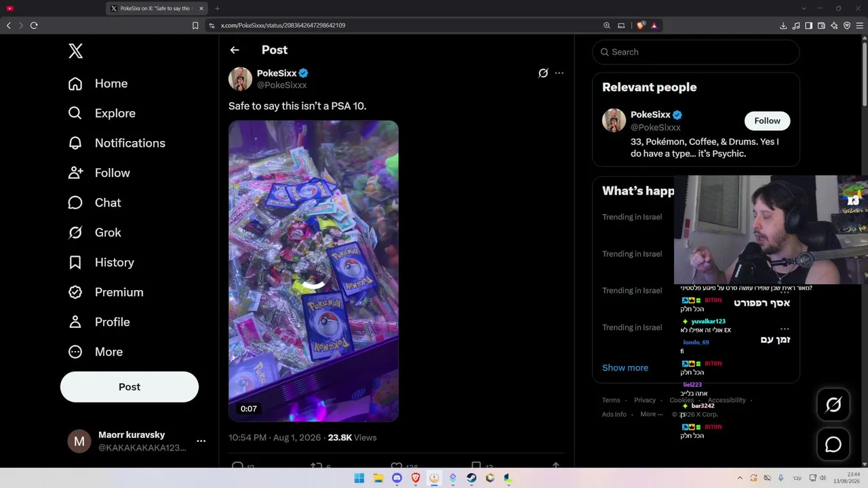Click the 10:54 PM Aug 1, 2026 timestamp
868x488 pixels.
[x=275, y=438]
